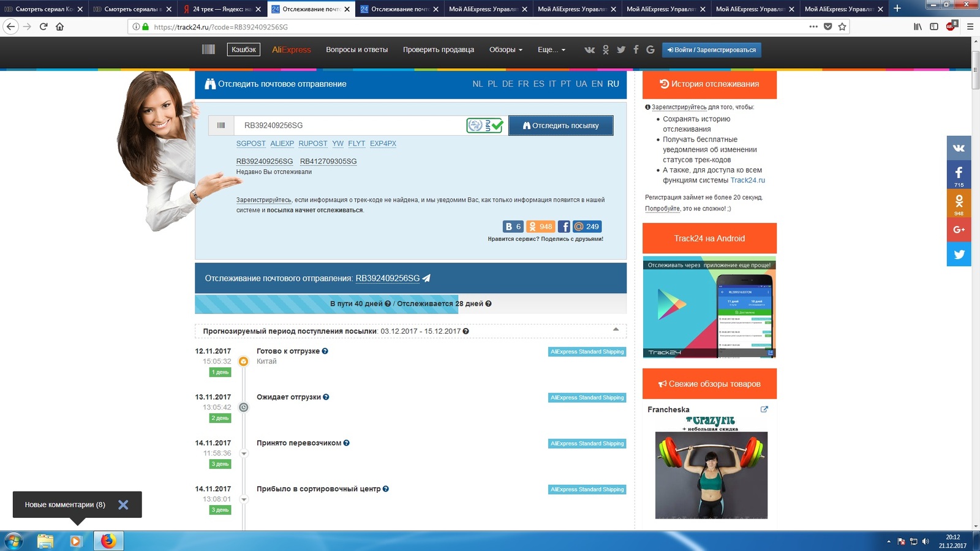
Task: Expand 'Обзоры' dropdown menu
Action: click(x=506, y=50)
